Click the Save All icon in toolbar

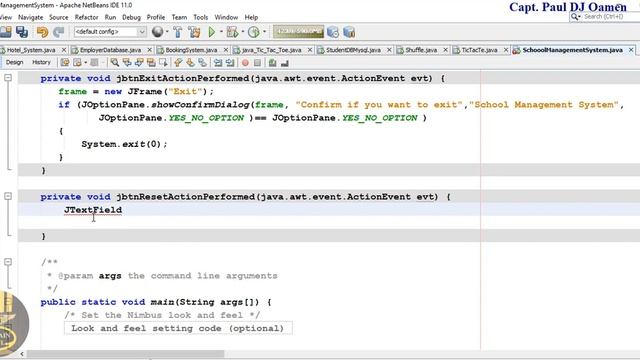pyautogui.click(x=22, y=32)
